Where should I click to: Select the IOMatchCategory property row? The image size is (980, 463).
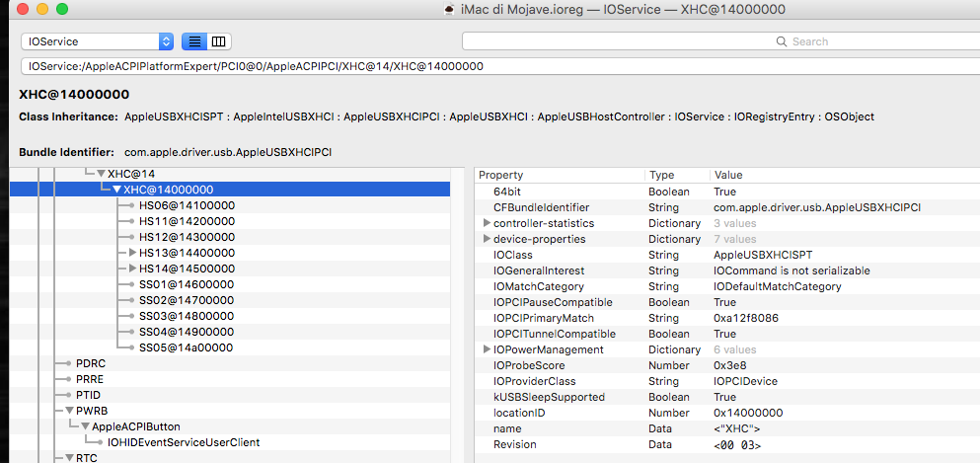(727, 286)
